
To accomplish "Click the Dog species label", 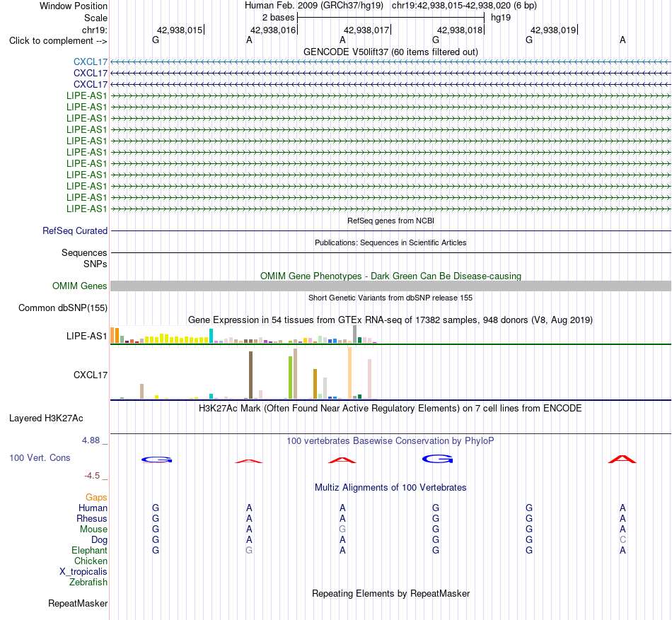I will point(99,540).
